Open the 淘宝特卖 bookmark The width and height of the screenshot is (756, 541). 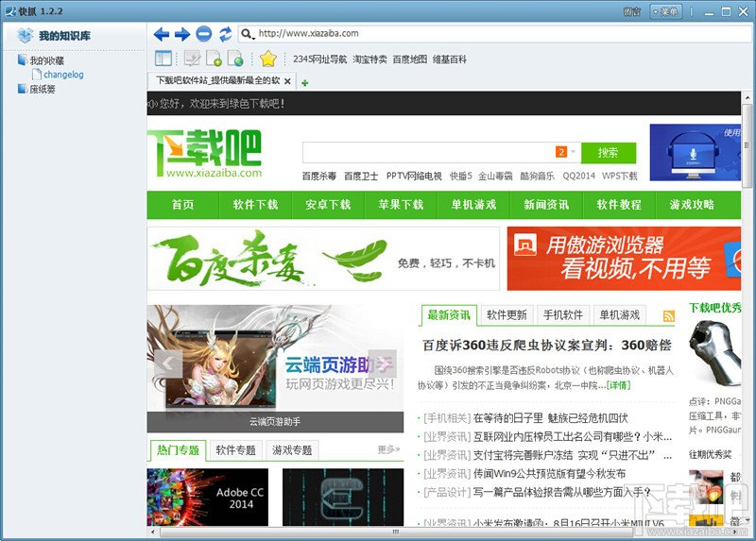click(369, 59)
